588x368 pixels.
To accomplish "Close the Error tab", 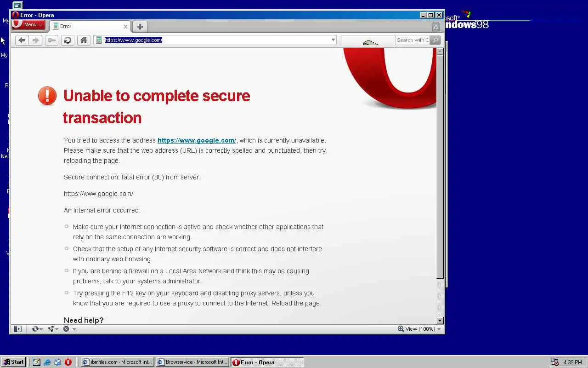I will pyautogui.click(x=125, y=27).
